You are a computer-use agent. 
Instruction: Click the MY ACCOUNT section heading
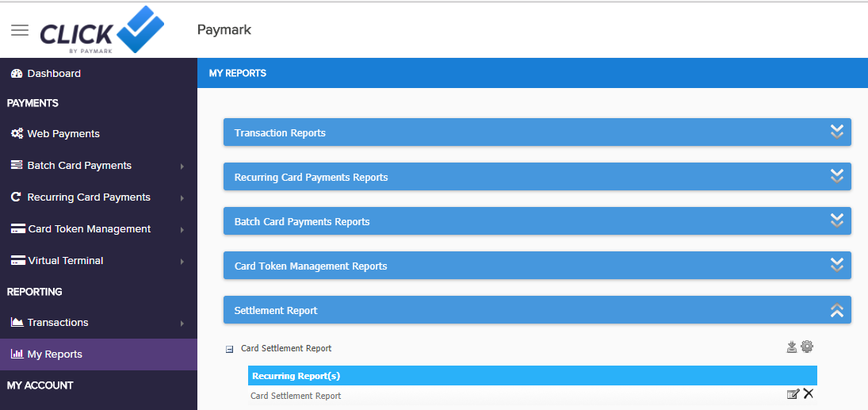pos(40,385)
